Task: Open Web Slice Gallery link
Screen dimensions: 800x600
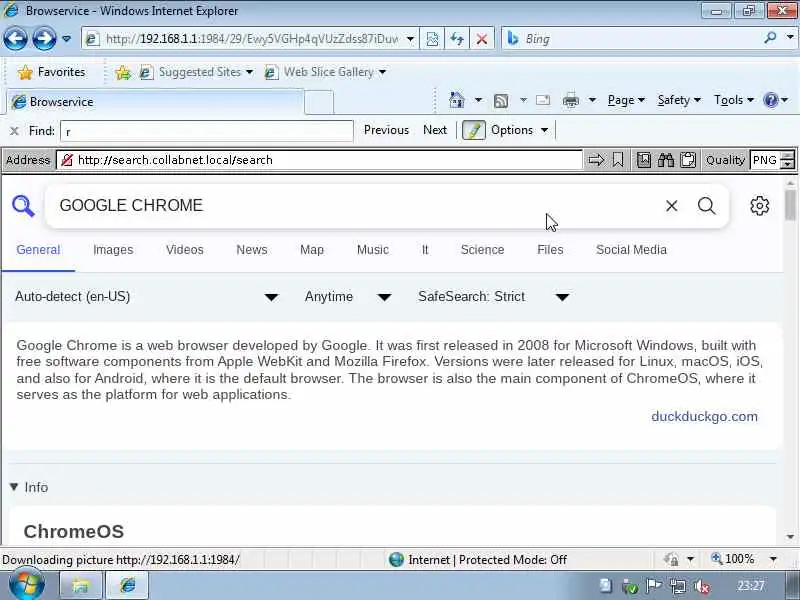Action: coord(325,72)
